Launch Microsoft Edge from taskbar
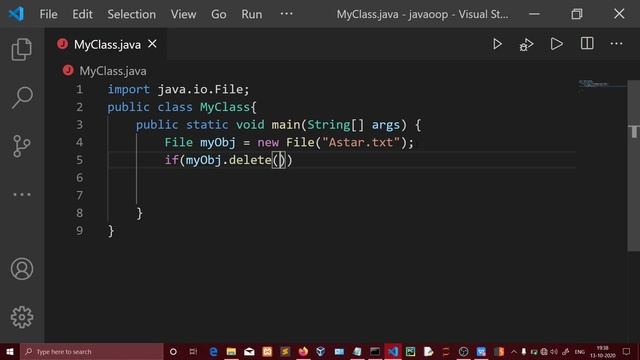 (213, 351)
